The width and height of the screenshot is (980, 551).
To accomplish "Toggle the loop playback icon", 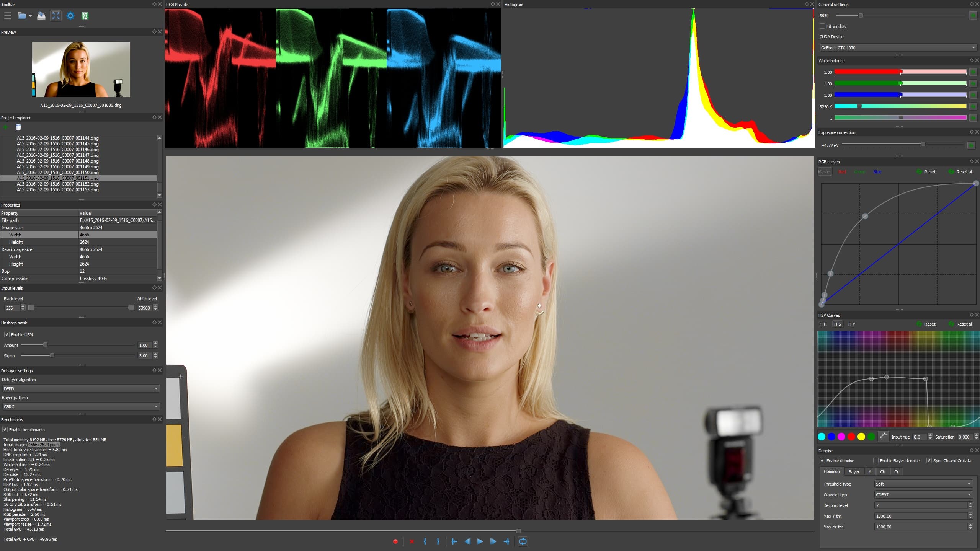I will [523, 541].
